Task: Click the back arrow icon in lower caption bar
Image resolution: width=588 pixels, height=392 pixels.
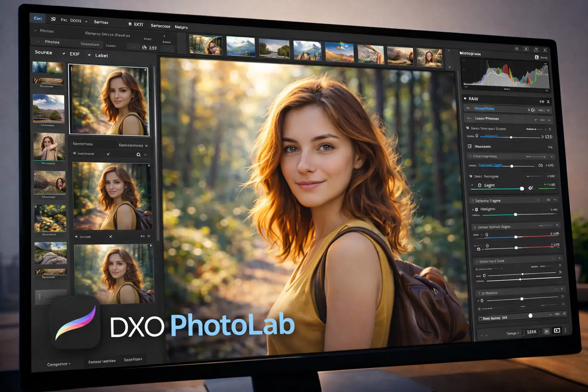Action: [76, 237]
